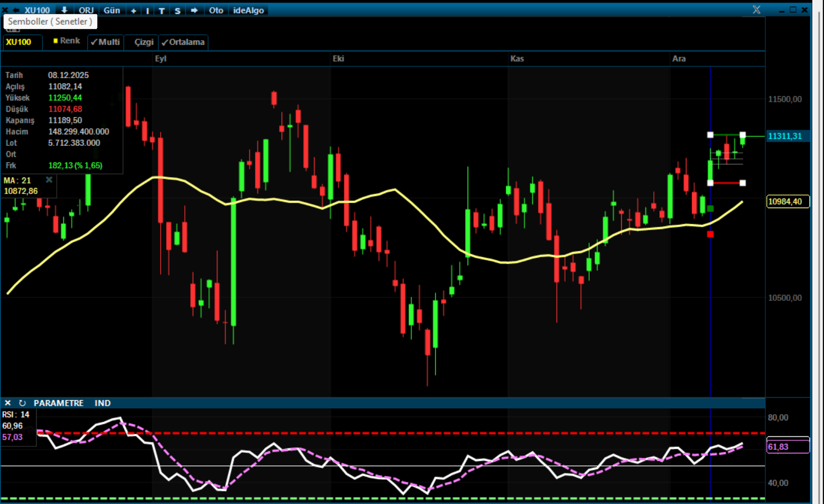Click the down arrow icon in title bar

click(64, 11)
